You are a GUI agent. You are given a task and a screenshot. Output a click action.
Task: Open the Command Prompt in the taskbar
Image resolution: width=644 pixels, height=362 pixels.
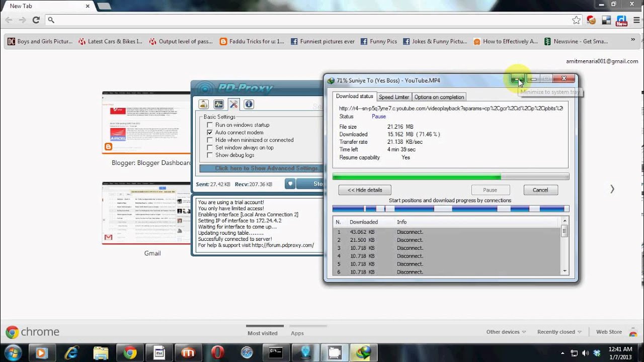click(276, 352)
